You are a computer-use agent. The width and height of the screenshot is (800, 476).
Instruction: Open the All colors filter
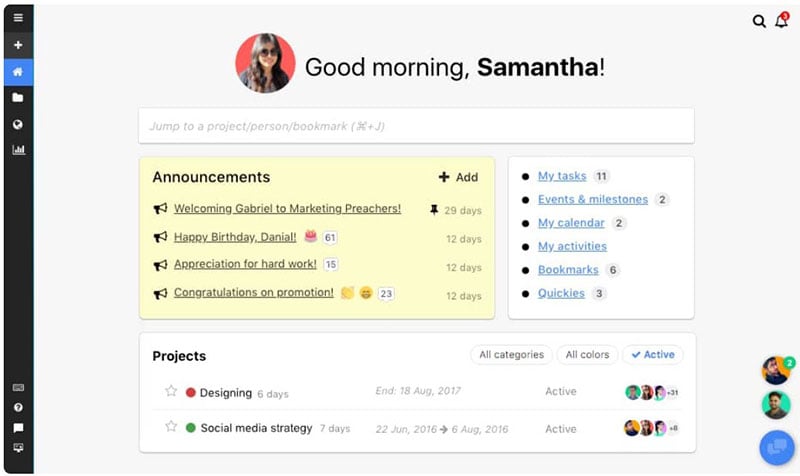(587, 355)
